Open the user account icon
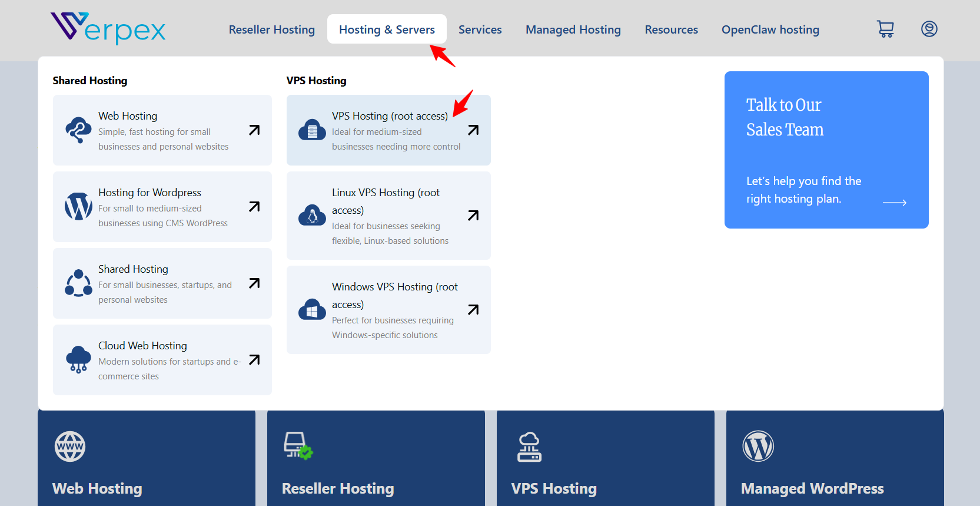The width and height of the screenshot is (980, 506). tap(929, 29)
